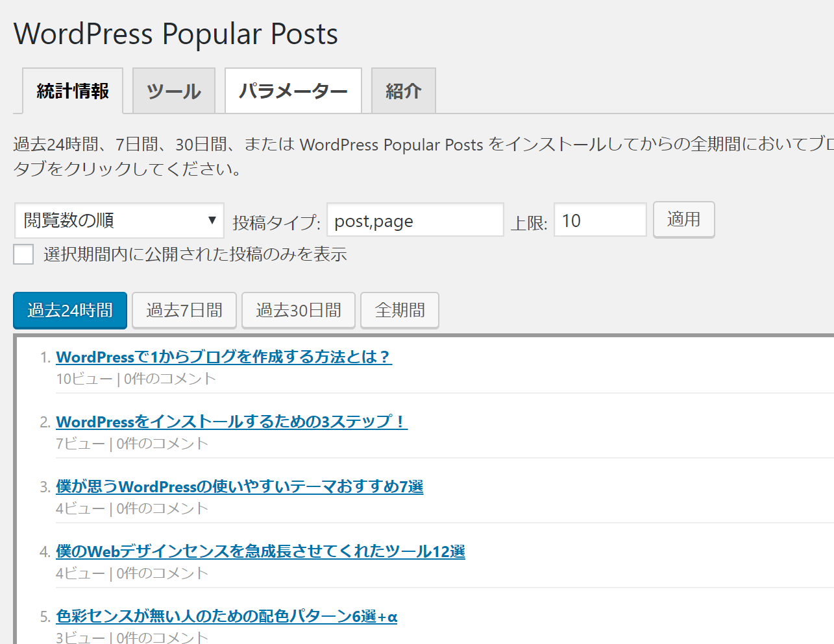Open the 紹介 tab
This screenshot has height=644, width=834.
pyautogui.click(x=404, y=91)
